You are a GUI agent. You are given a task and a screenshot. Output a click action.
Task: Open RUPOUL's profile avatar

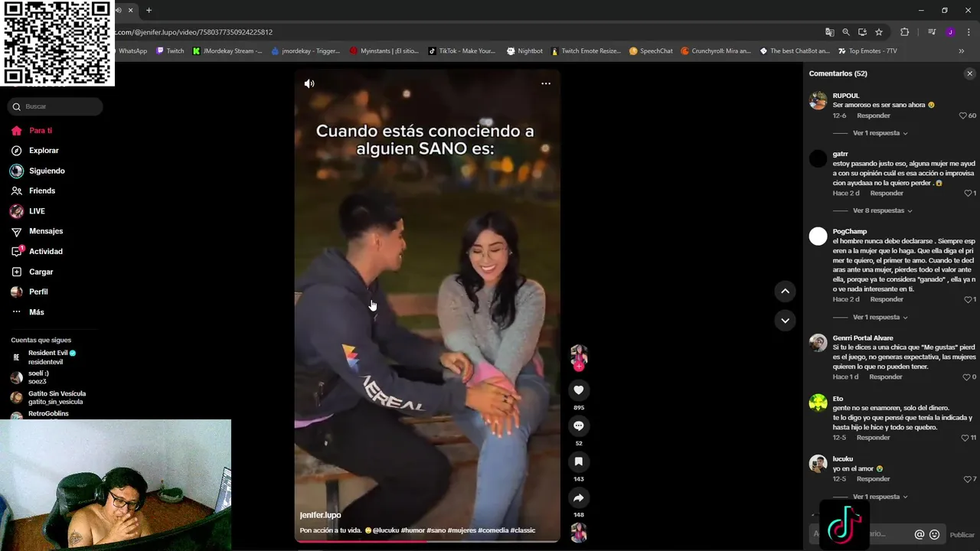(x=818, y=101)
